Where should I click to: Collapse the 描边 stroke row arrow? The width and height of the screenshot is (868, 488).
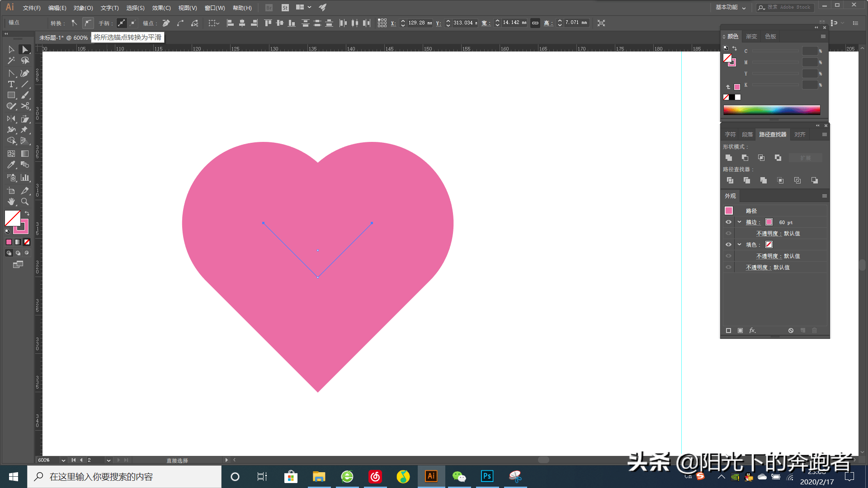coord(740,222)
